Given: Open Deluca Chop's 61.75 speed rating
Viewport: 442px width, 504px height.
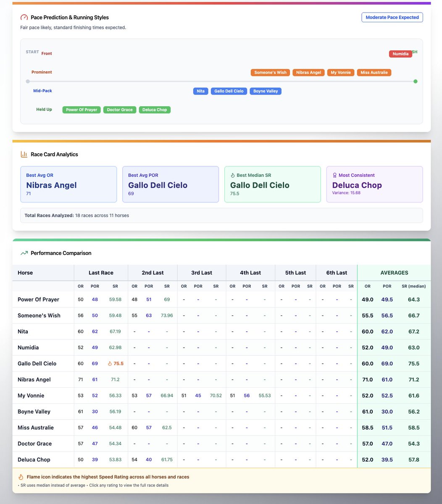Looking at the screenshot, I should 167,459.
